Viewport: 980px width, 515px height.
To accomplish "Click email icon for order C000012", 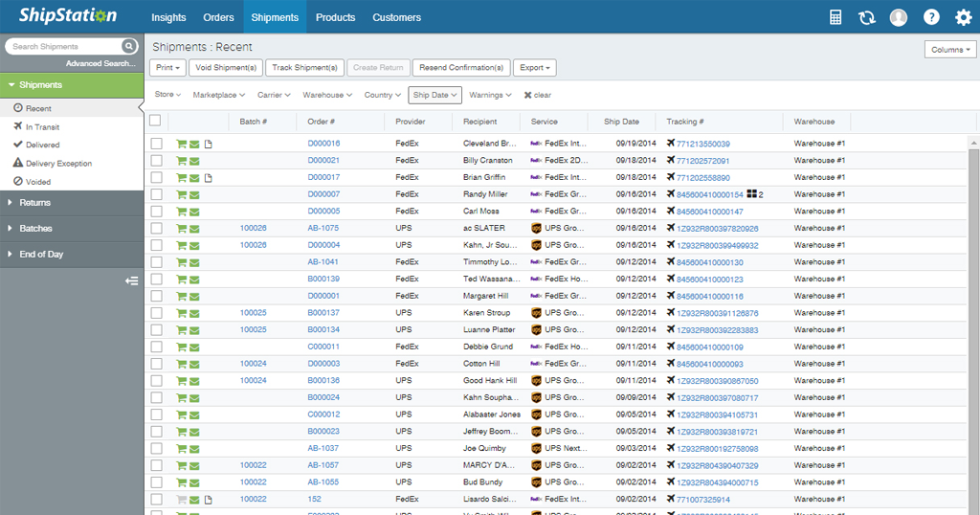I will (x=194, y=415).
